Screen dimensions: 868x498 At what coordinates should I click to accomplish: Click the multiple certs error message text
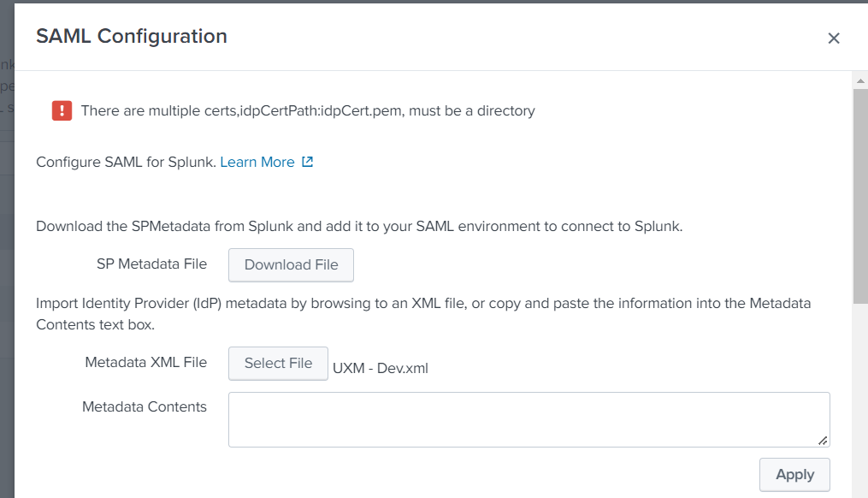point(308,110)
